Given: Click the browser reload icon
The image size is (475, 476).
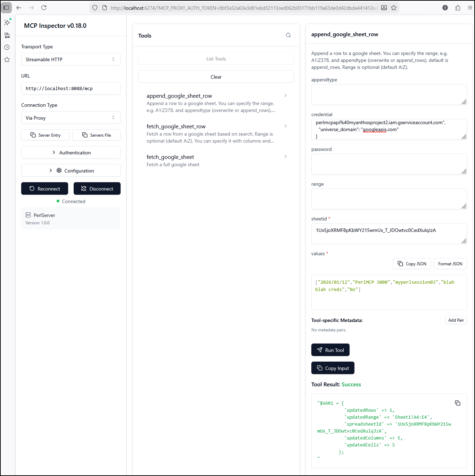Looking at the screenshot, I should pyautogui.click(x=44, y=8).
